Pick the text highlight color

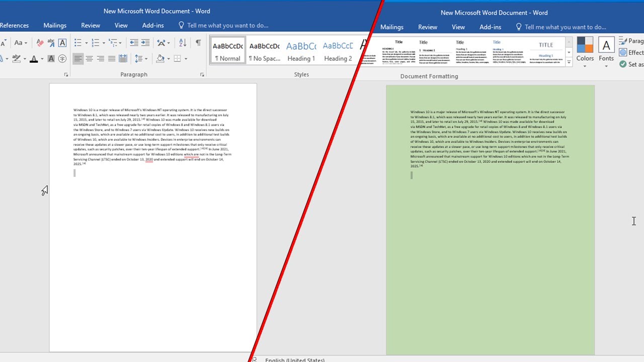pyautogui.click(x=16, y=59)
